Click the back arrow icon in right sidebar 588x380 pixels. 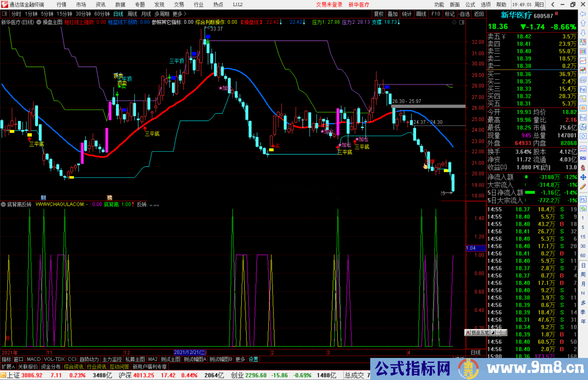click(583, 14)
